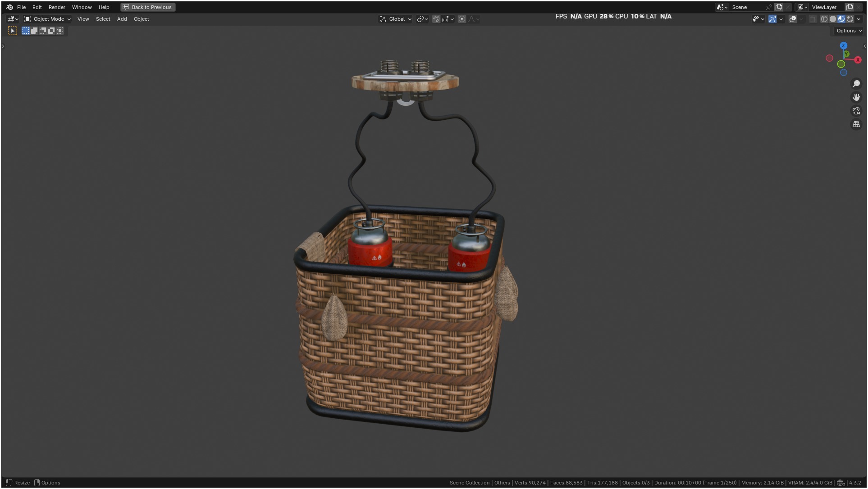Click the Scene name field

747,7
